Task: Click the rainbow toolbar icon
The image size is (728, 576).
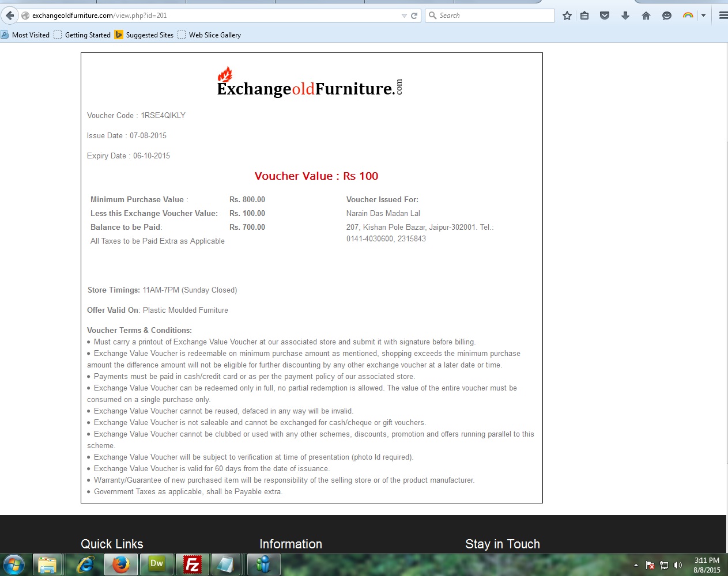Action: click(688, 16)
